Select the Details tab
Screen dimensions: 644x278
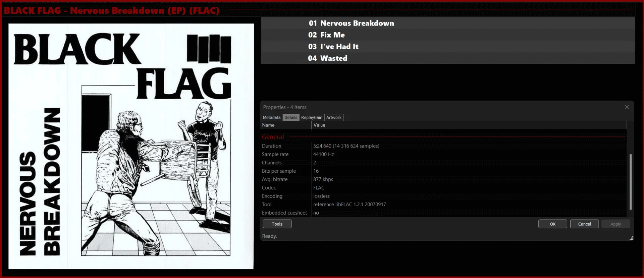(291, 117)
